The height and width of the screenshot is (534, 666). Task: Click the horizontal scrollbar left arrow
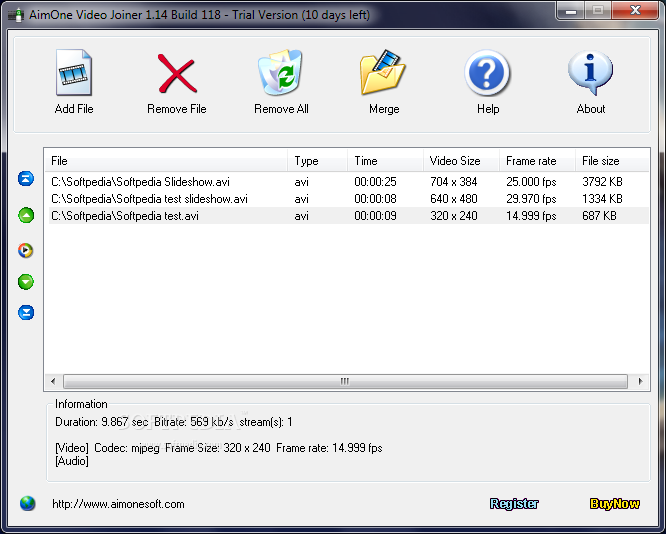(53, 381)
